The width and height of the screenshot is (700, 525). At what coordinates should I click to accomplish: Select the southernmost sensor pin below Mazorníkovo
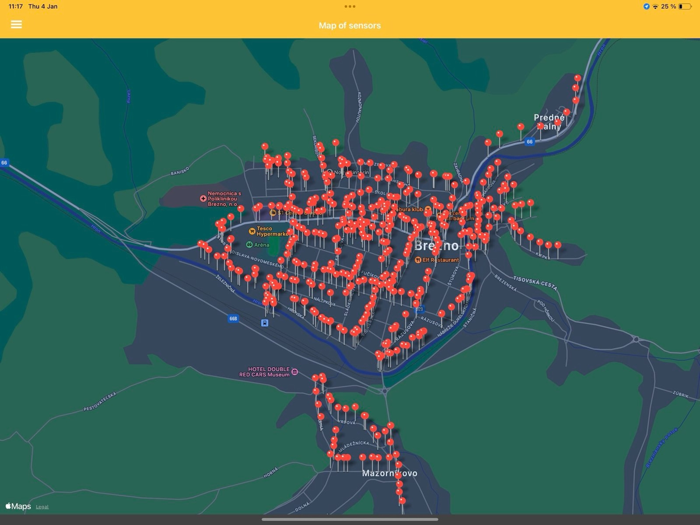pos(402,501)
